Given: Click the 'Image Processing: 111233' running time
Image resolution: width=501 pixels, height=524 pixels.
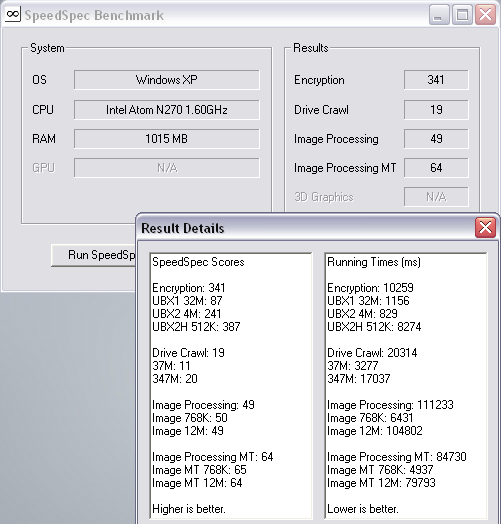Looking at the screenshot, I should click(390, 405).
